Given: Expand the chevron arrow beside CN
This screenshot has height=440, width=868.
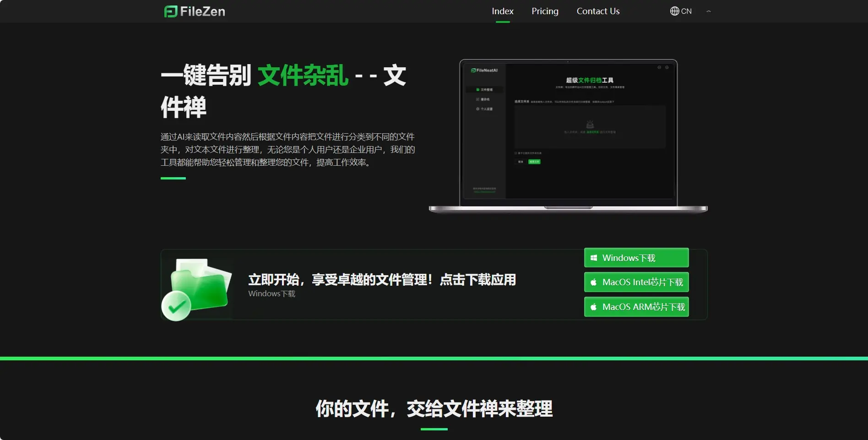Looking at the screenshot, I should (708, 11).
